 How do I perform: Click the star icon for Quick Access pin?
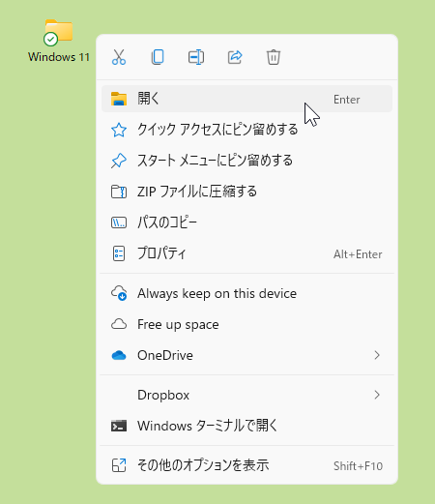(119, 130)
